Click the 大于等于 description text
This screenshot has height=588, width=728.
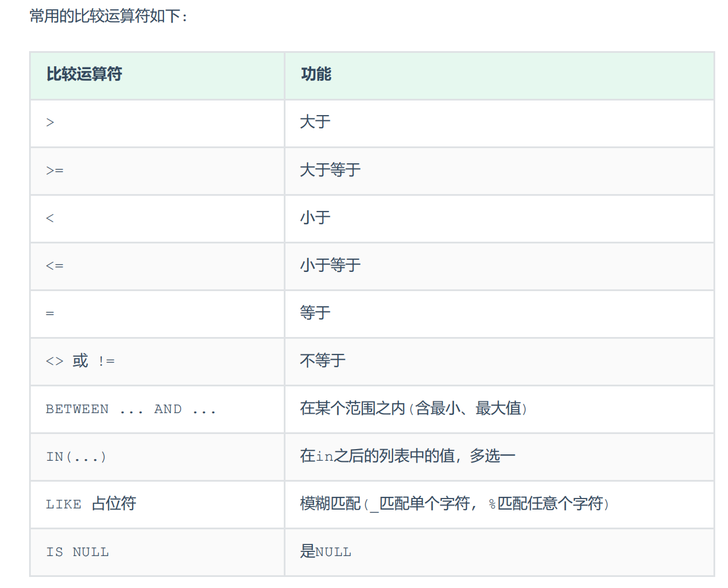coord(330,170)
